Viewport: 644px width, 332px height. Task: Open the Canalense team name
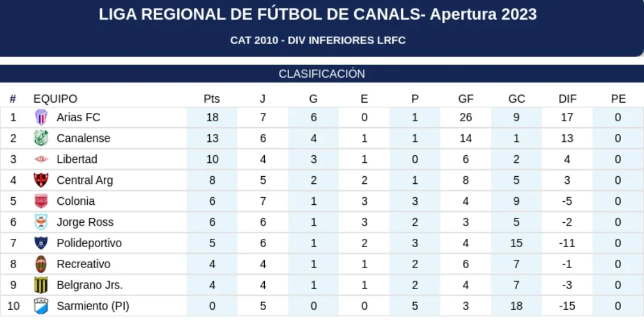coord(83,139)
